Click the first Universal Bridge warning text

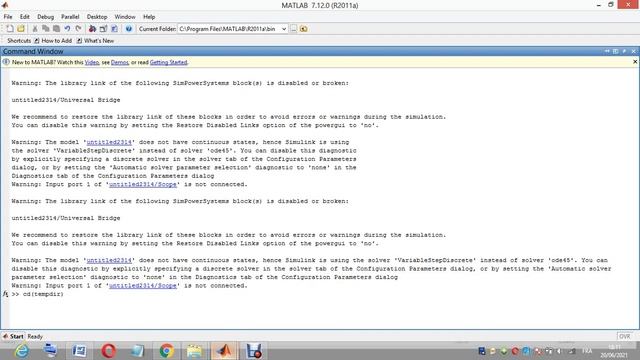click(x=66, y=100)
